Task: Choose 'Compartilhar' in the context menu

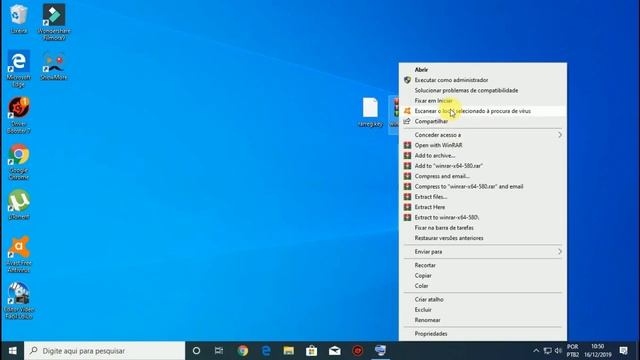Action: click(x=483, y=121)
